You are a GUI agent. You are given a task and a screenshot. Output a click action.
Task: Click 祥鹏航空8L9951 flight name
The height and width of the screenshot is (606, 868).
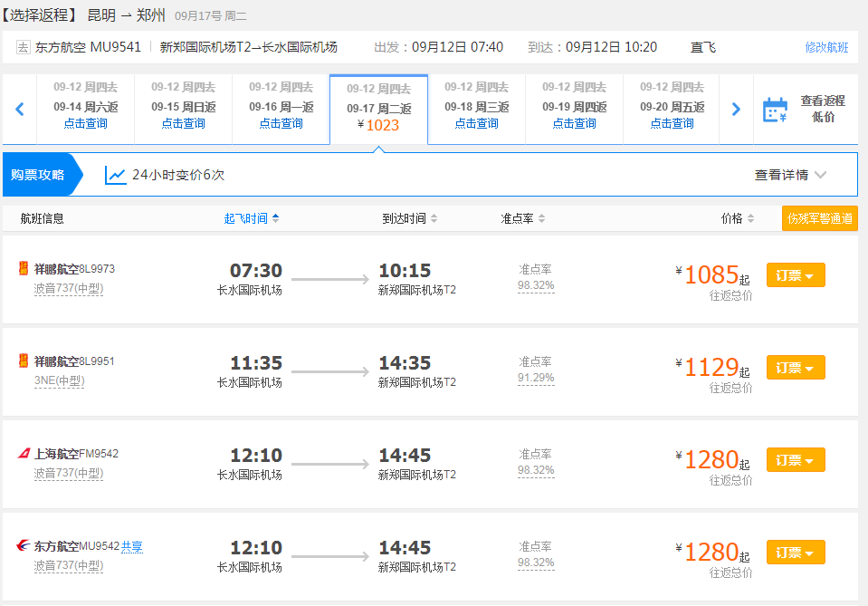tap(74, 361)
